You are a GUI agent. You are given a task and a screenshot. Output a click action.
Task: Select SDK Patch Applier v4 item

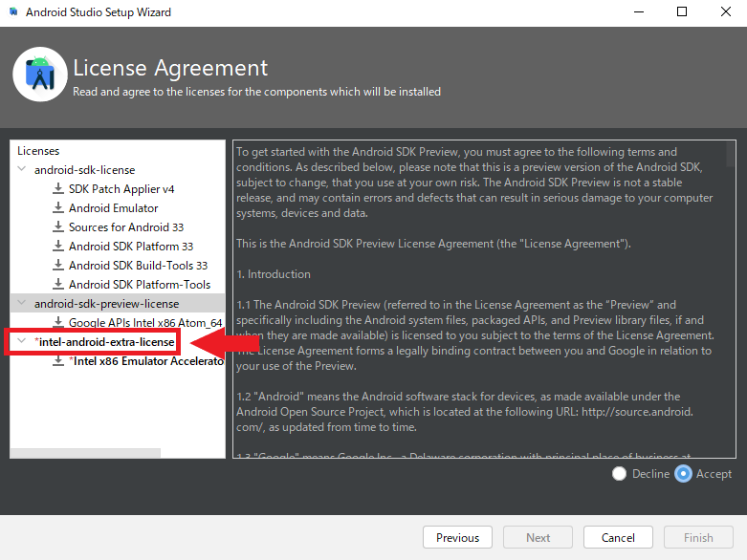121,189
